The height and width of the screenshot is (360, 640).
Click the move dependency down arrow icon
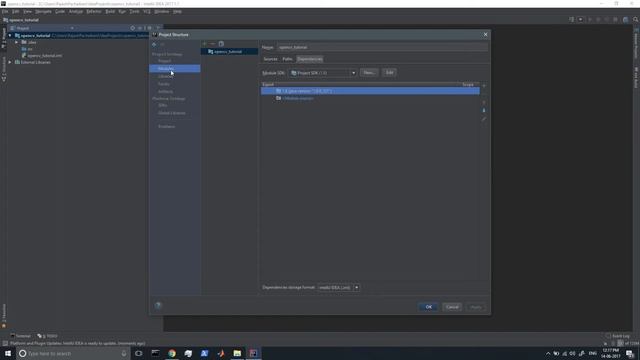pyautogui.click(x=484, y=110)
